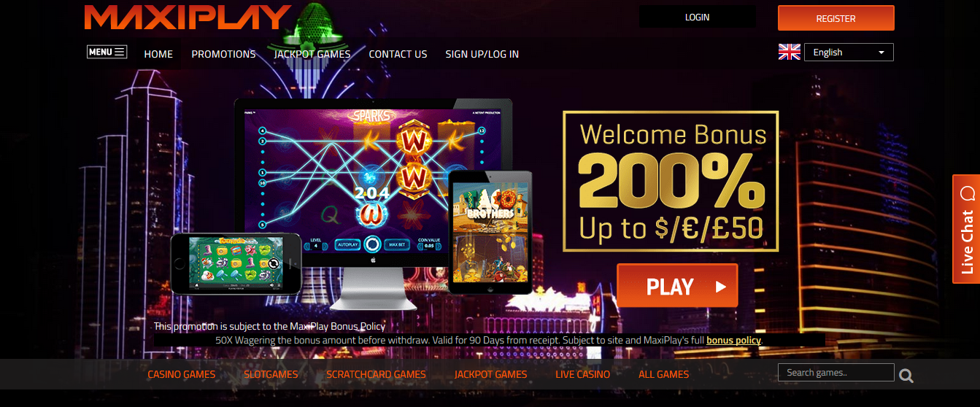Click the LOGIN button
Image resolution: width=980 pixels, height=407 pixels.
click(x=697, y=17)
